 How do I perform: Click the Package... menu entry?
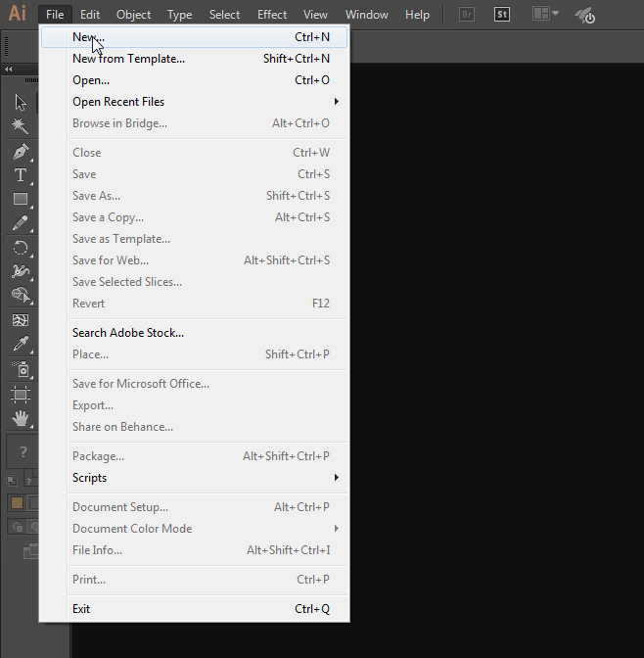pos(194,456)
